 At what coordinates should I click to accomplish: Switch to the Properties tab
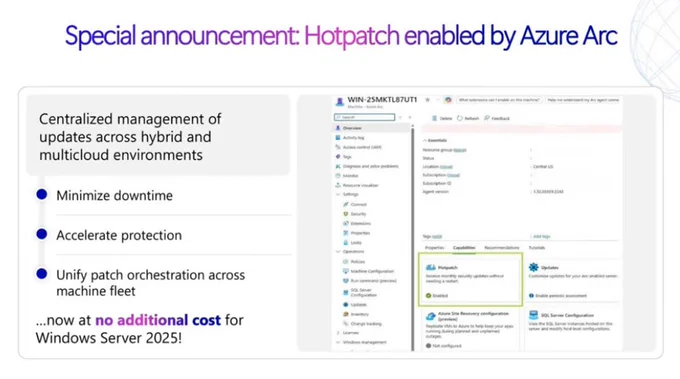tap(435, 248)
